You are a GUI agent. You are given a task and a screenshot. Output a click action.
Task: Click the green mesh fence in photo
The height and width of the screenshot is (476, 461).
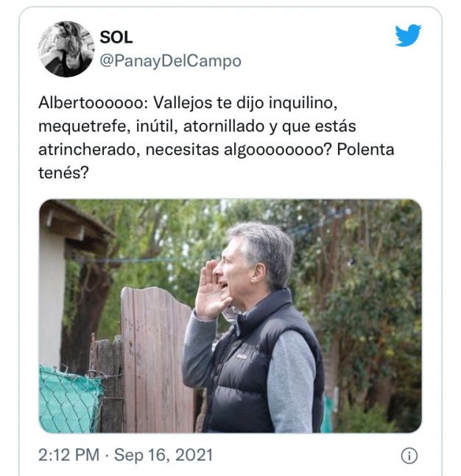(69, 399)
